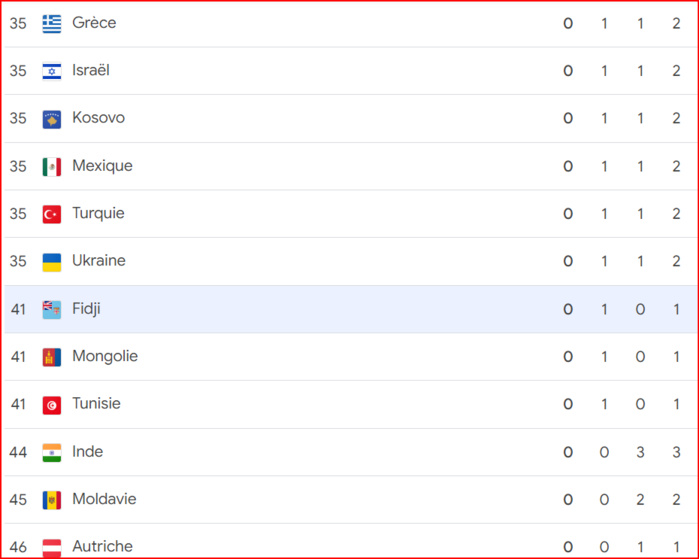Click the India flag icon

(x=52, y=453)
